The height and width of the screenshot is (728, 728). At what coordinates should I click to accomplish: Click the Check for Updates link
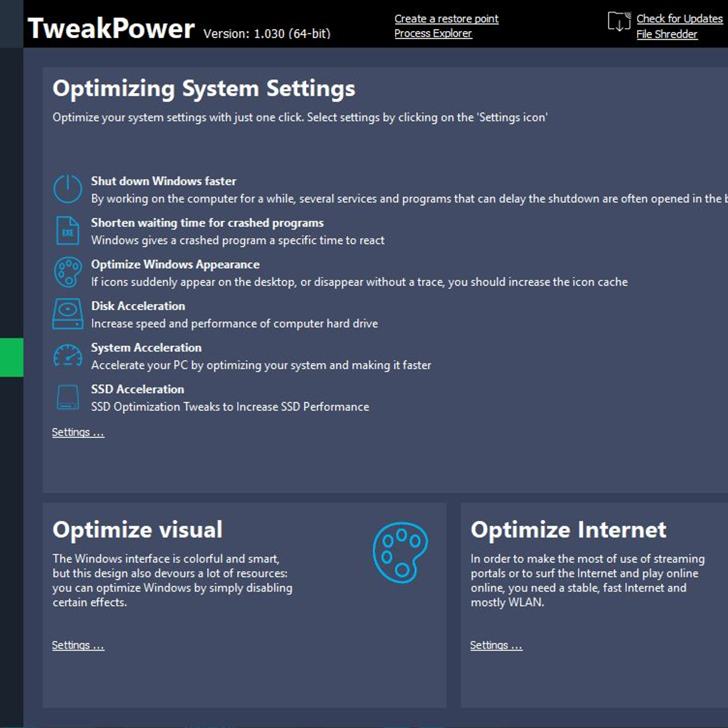point(679,19)
